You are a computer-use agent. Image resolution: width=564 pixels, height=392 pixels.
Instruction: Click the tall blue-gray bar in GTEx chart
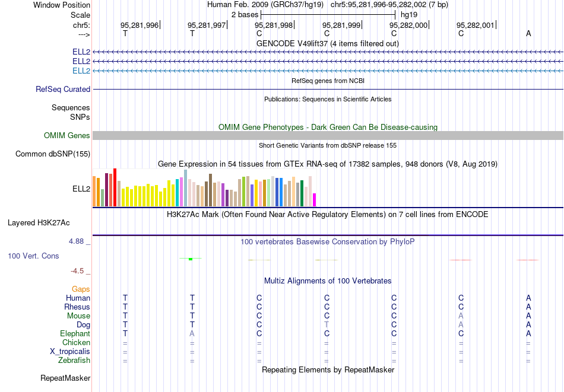coord(186,188)
